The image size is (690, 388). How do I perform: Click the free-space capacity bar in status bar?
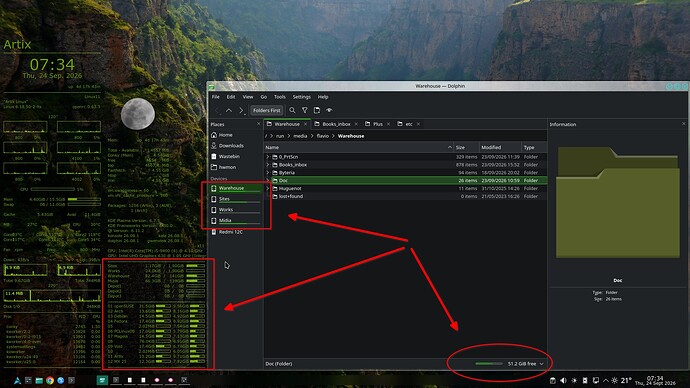point(488,364)
